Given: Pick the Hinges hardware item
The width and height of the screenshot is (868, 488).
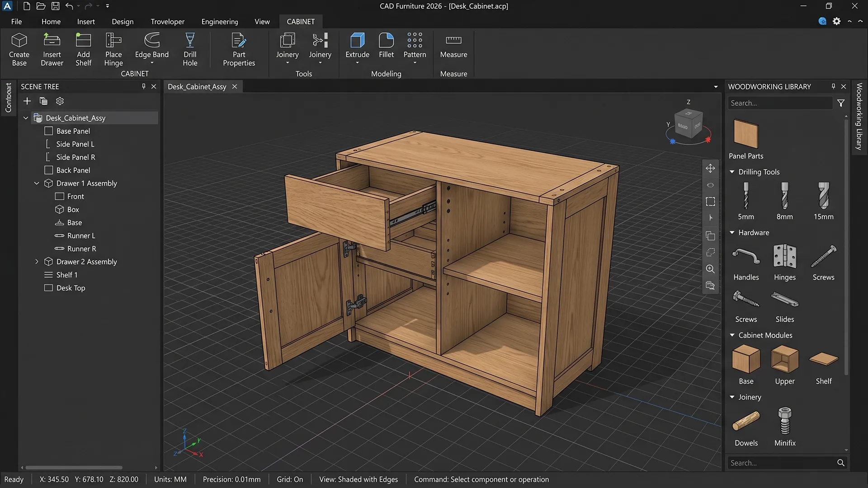Looking at the screenshot, I should (784, 262).
